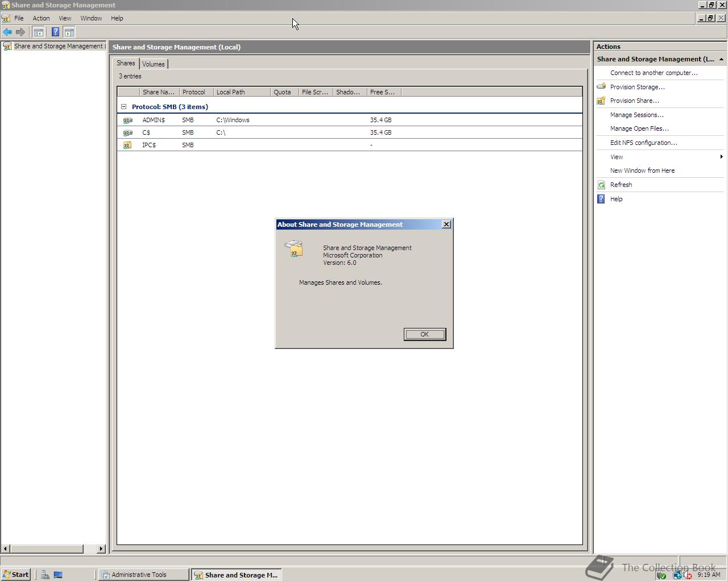Select the IPC$ share name
728x582 pixels.
click(x=149, y=145)
